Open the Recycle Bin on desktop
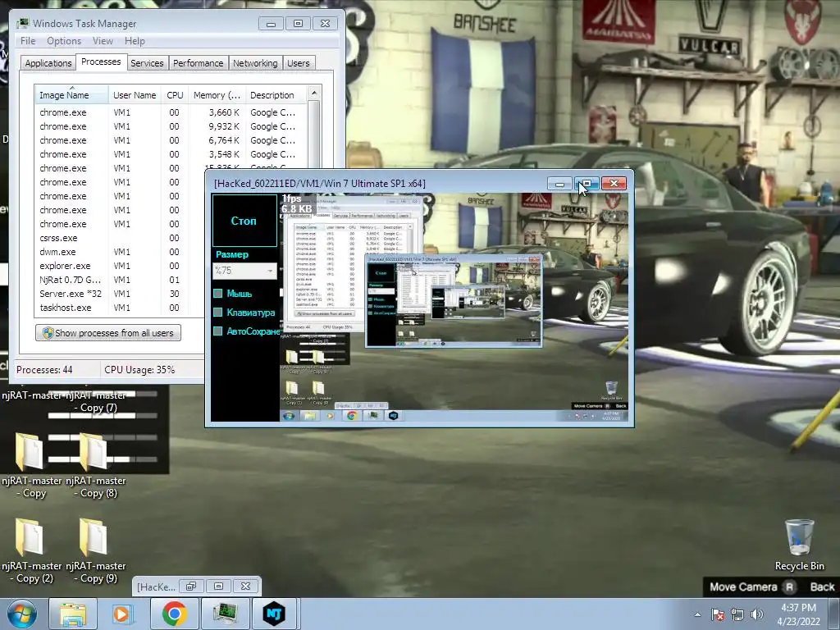The height and width of the screenshot is (630, 840). (799, 545)
